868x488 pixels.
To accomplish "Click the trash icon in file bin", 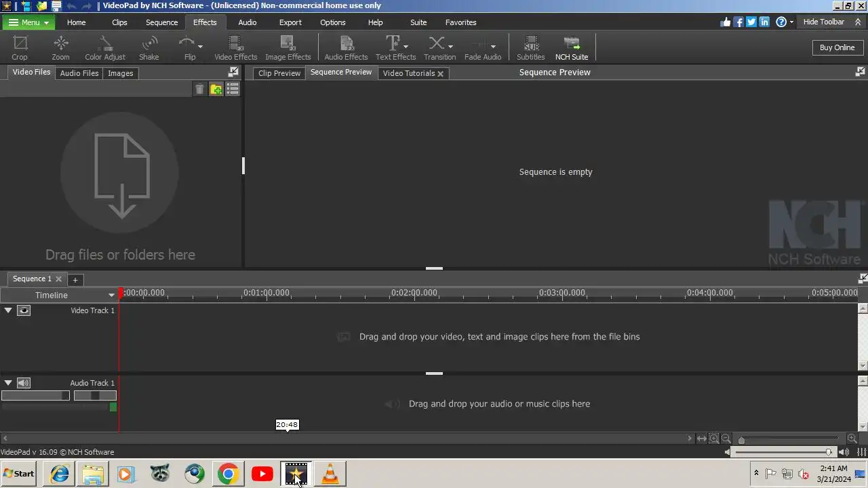I will coord(199,89).
